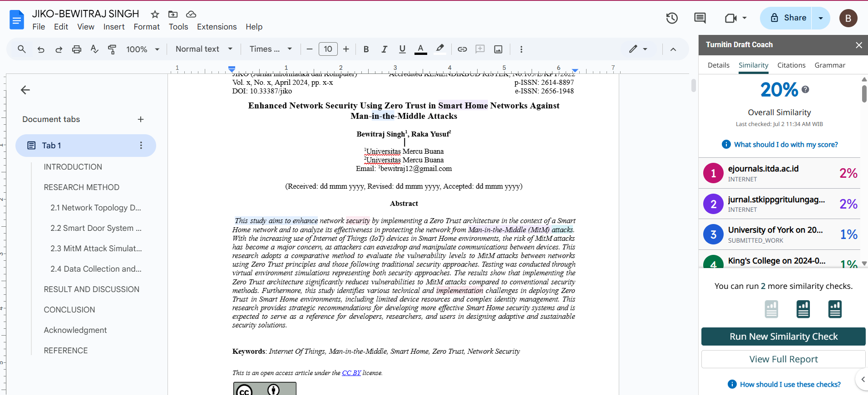Image resolution: width=868 pixels, height=395 pixels.
Task: Hide the menus with the collapse arrow
Action: [673, 49]
